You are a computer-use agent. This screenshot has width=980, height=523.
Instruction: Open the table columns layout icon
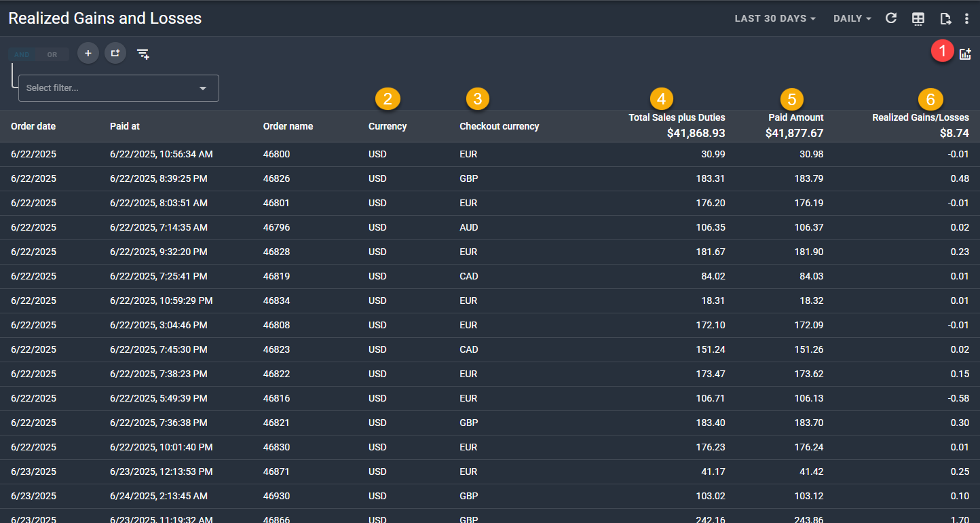click(x=918, y=18)
